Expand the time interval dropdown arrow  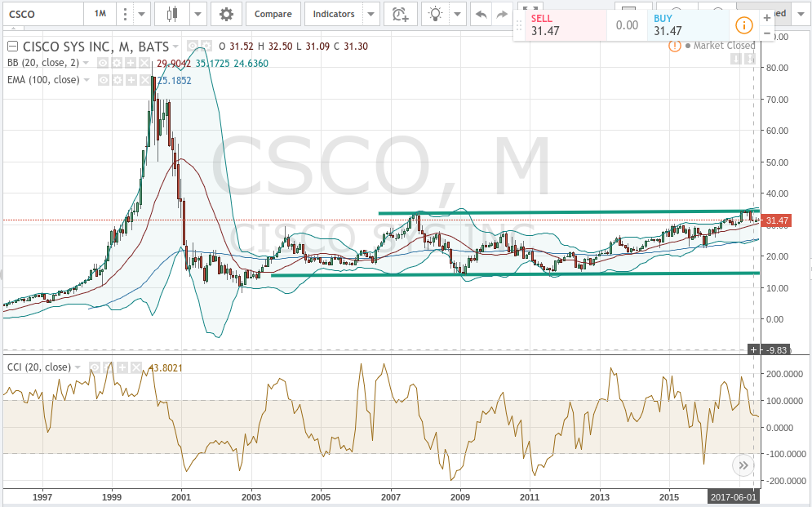(143, 14)
